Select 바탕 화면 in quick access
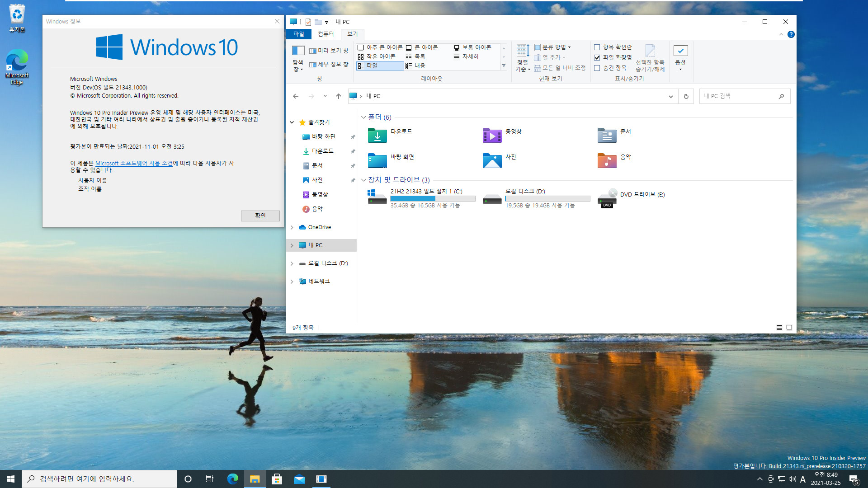This screenshot has height=488, width=868. pyautogui.click(x=323, y=136)
